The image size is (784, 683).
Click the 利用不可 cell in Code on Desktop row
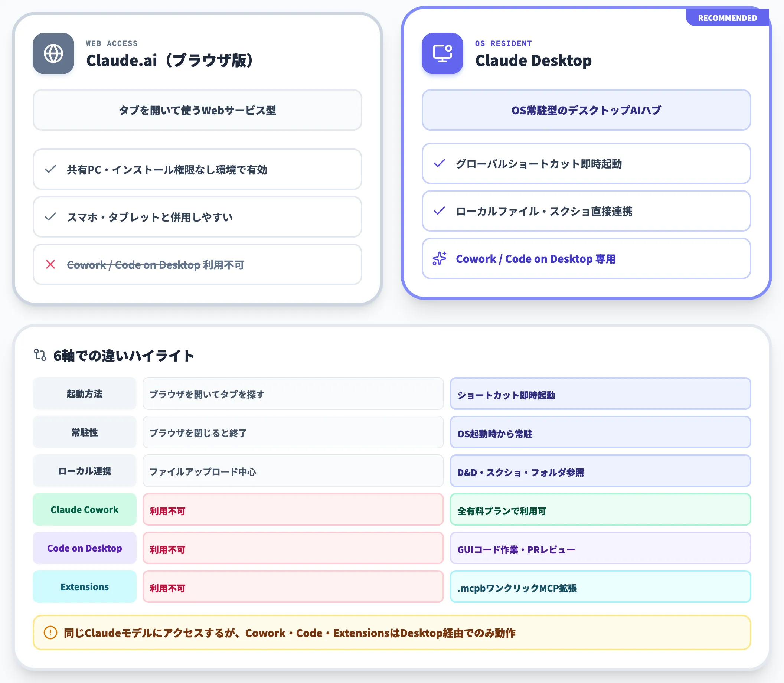click(x=293, y=548)
